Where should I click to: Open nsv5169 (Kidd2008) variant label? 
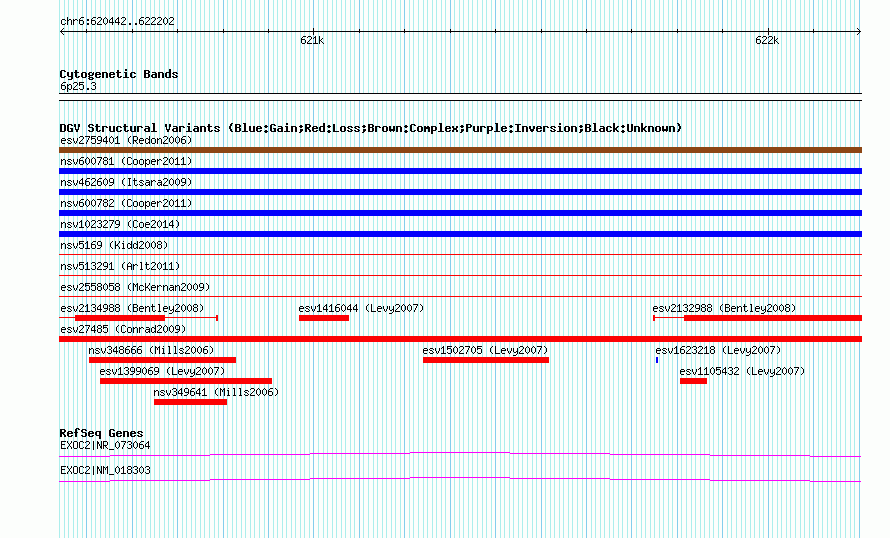tap(114, 245)
